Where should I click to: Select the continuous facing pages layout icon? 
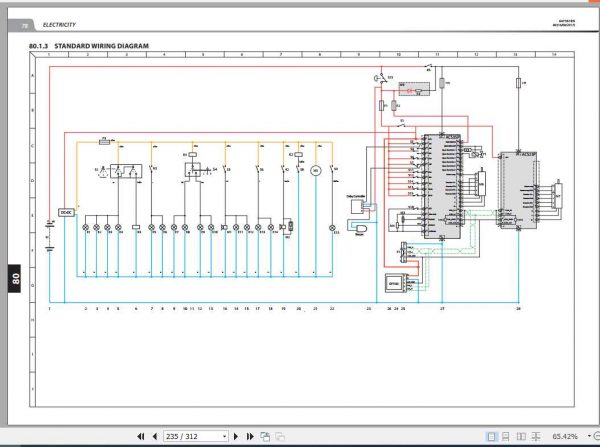[536, 436]
